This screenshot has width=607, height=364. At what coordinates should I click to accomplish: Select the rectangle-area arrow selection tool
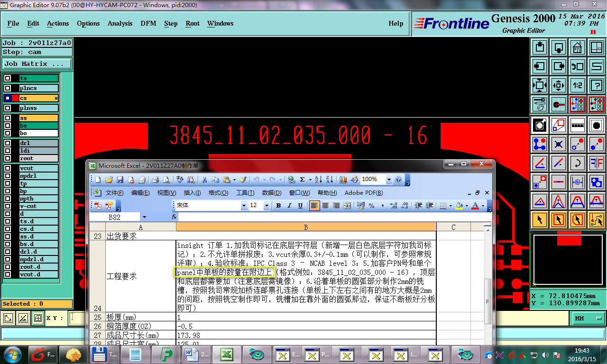point(559,220)
